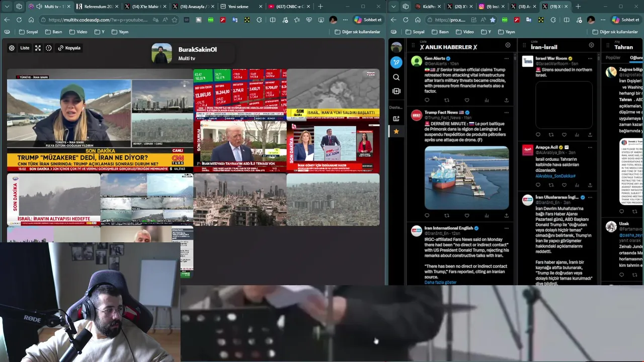
Task: Toggle the blue favorite star in right browser
Action: point(493,20)
